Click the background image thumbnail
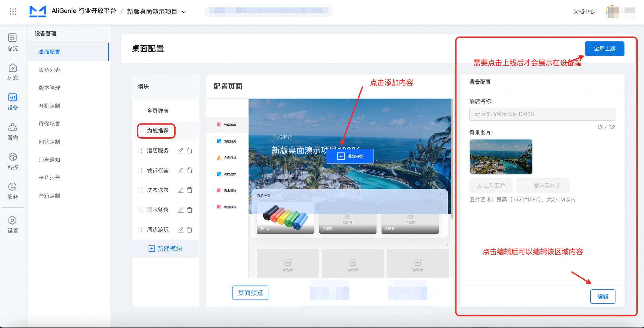Image resolution: width=644 pixels, height=328 pixels. 501,157
